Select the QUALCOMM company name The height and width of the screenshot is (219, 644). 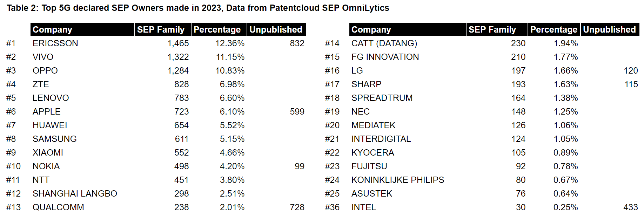(x=58, y=207)
